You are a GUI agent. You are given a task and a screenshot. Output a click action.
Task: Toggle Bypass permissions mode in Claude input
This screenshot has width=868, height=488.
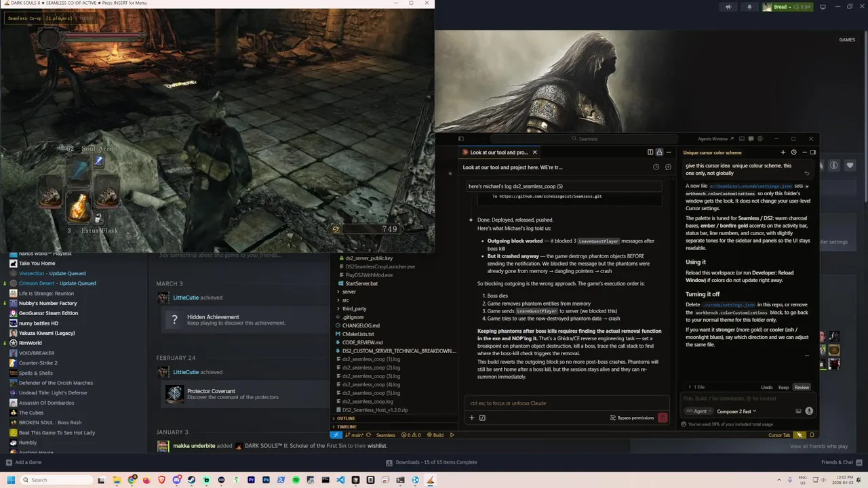click(x=631, y=418)
